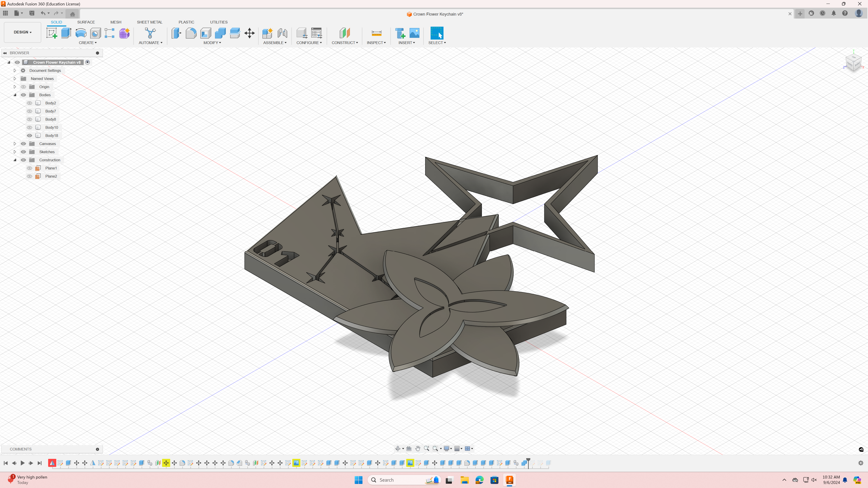Image resolution: width=868 pixels, height=488 pixels.
Task: Expand the Sketches folder
Action: (x=15, y=152)
